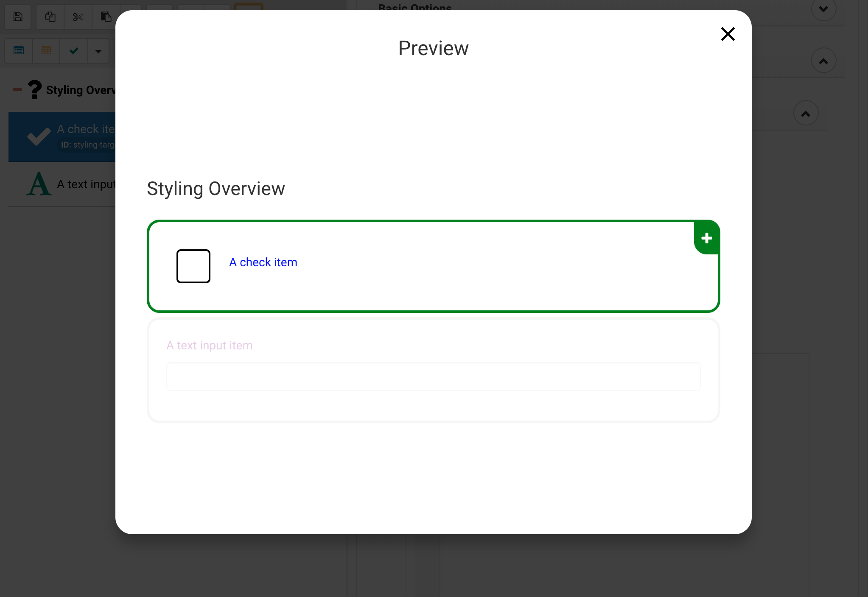The image size is (868, 597).
Task: Collapse the second panel chevron on right
Action: [x=823, y=61]
